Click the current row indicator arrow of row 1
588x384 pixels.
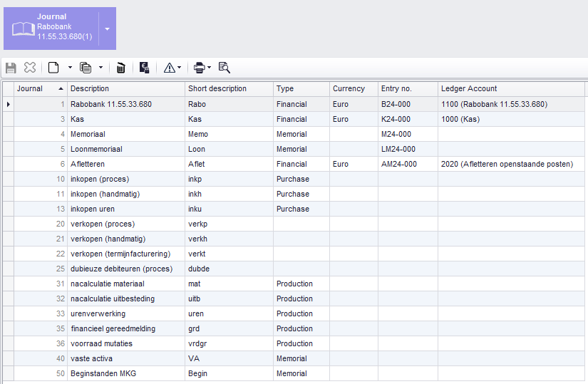(x=9, y=104)
